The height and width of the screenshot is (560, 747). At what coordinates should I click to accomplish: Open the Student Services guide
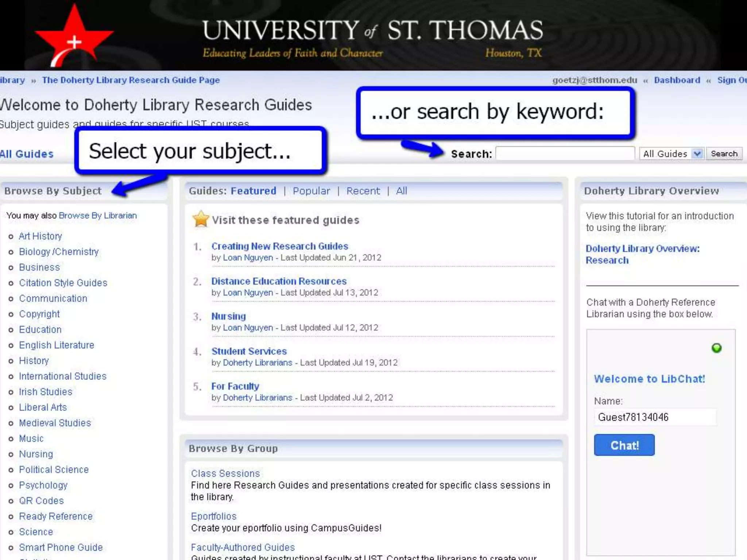pyautogui.click(x=249, y=351)
